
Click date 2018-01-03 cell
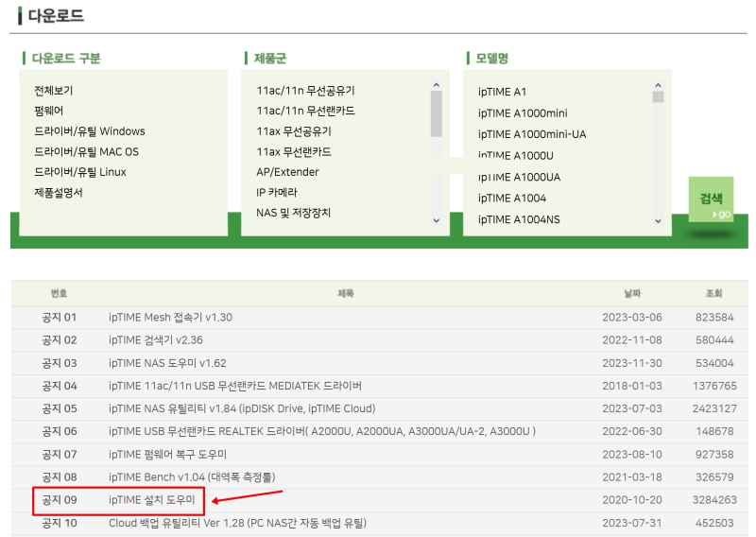click(632, 386)
